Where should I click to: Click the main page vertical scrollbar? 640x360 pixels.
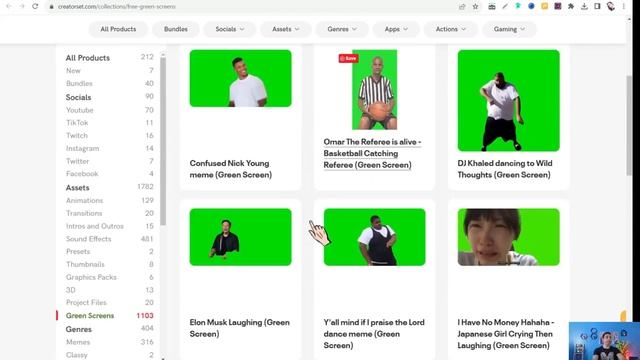coord(629,125)
